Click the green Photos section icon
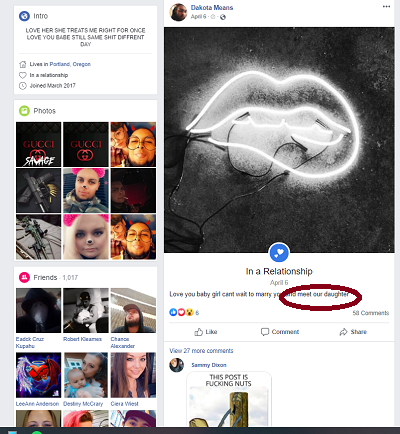Image resolution: width=400 pixels, height=434 pixels. pos(24,111)
